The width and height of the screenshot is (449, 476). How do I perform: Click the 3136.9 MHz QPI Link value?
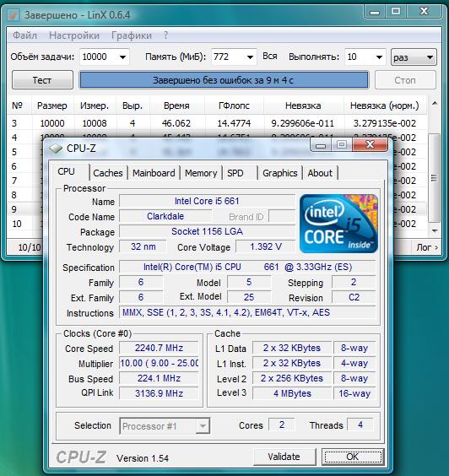(x=159, y=393)
